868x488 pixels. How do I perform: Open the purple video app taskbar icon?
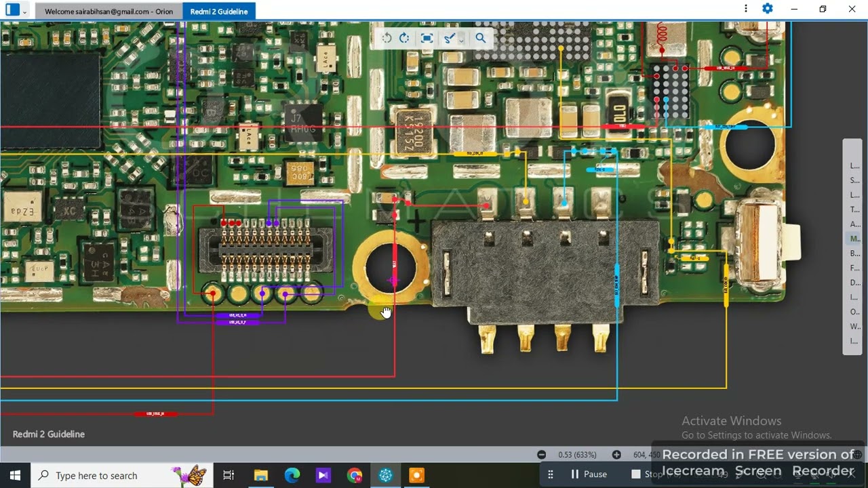coord(323,475)
